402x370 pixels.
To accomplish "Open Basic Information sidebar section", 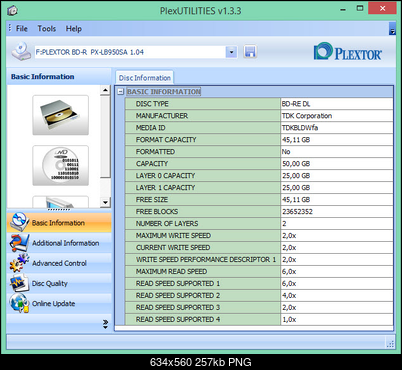I will pos(59,222).
